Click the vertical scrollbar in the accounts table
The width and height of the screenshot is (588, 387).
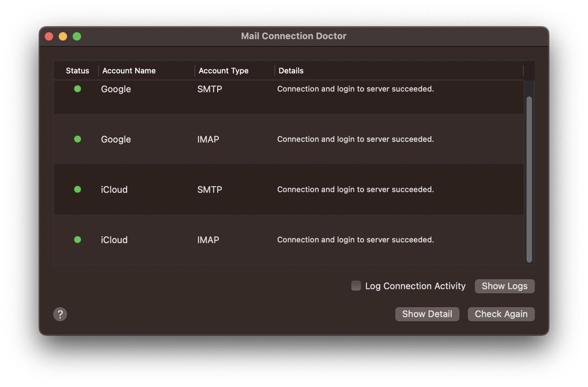[529, 179]
